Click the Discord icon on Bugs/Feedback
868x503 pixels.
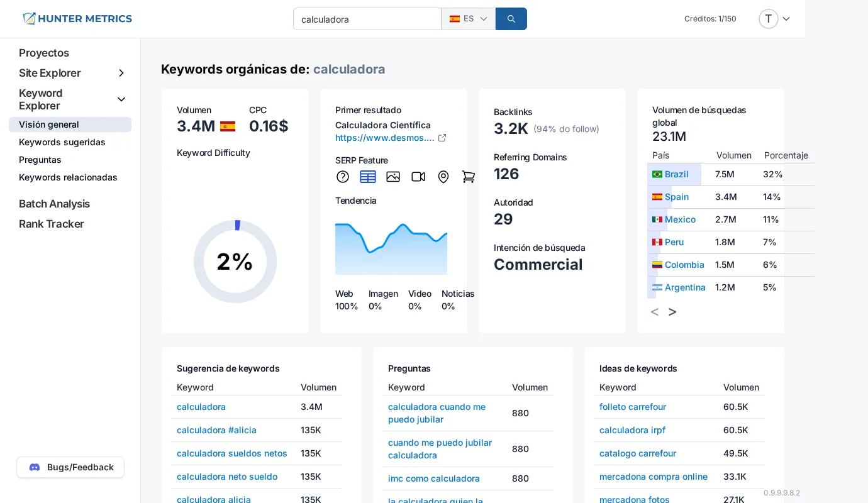[35, 467]
